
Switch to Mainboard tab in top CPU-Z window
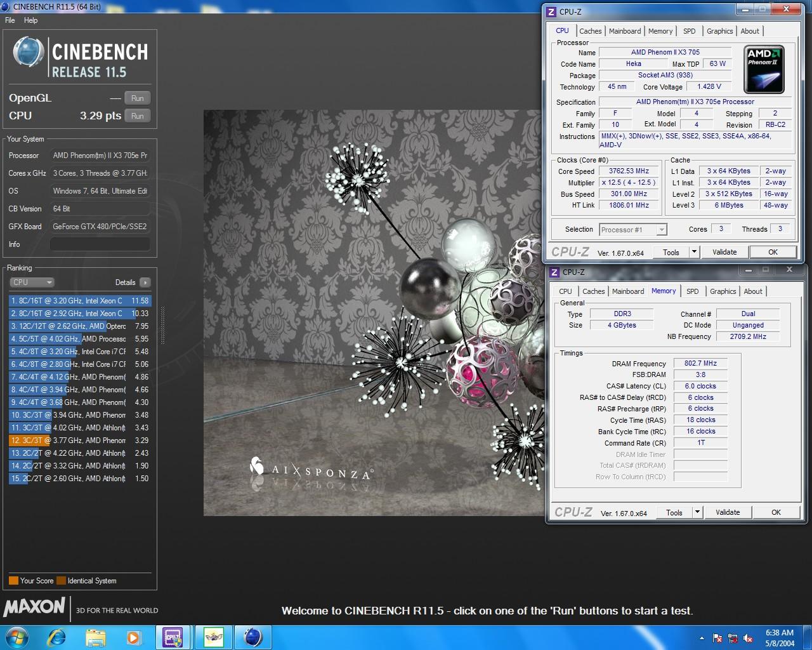(x=625, y=31)
